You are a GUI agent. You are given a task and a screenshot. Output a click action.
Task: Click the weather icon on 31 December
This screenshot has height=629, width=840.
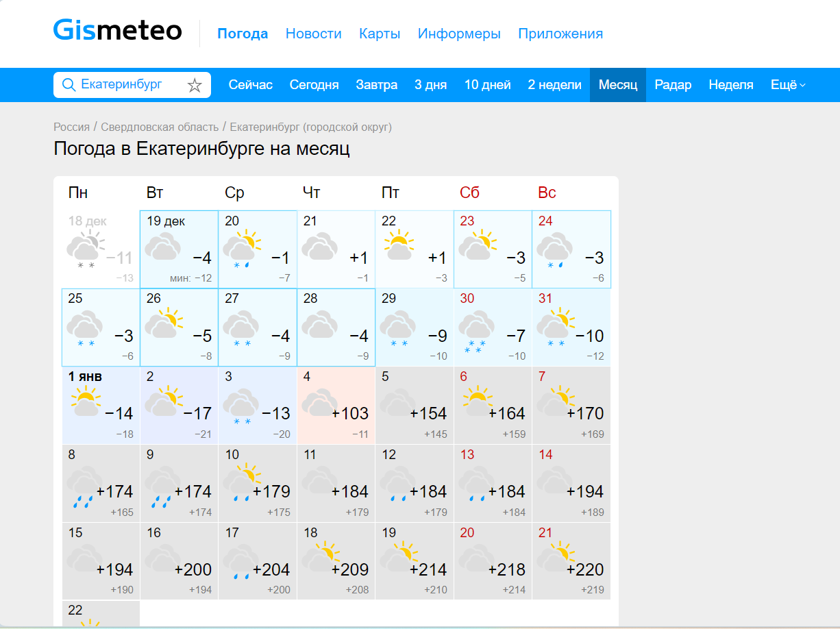[555, 328]
